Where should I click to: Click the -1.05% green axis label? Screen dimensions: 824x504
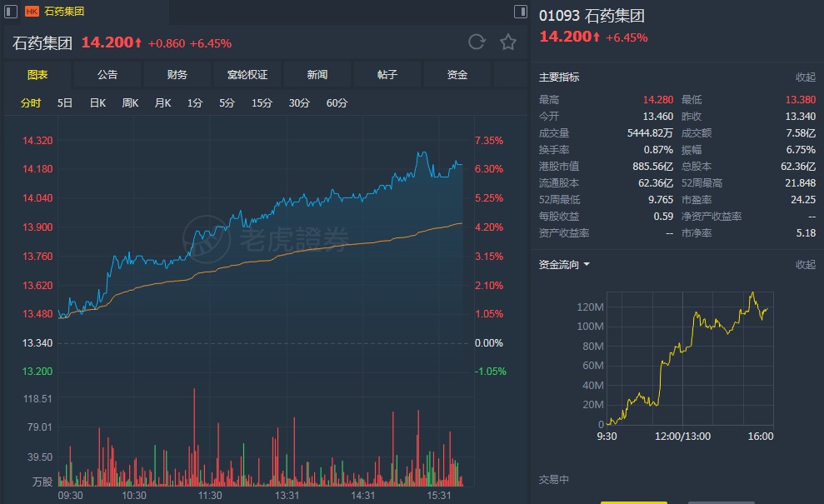(490, 371)
